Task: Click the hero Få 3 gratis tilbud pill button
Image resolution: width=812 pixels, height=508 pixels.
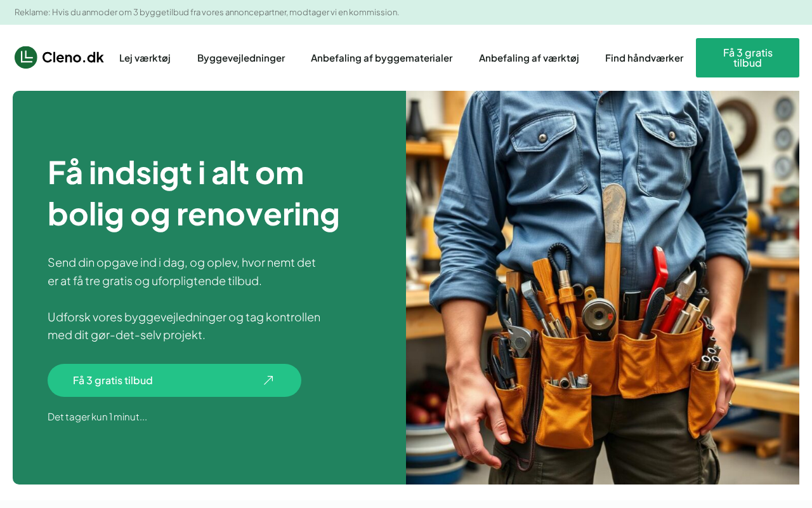Action: pyautogui.click(x=174, y=380)
